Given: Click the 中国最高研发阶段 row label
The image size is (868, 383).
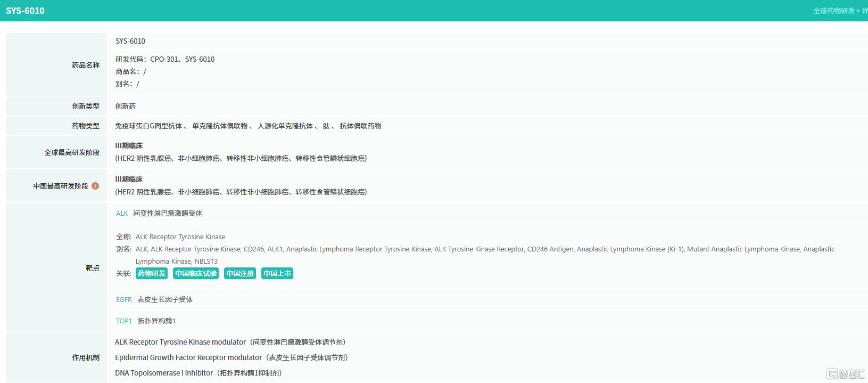Looking at the screenshot, I should point(61,186).
